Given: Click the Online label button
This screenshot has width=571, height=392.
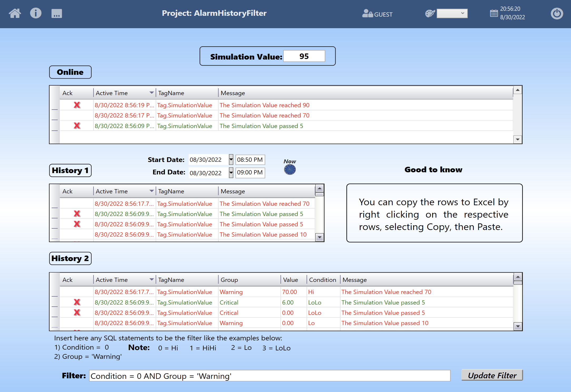Looking at the screenshot, I should [x=70, y=72].
